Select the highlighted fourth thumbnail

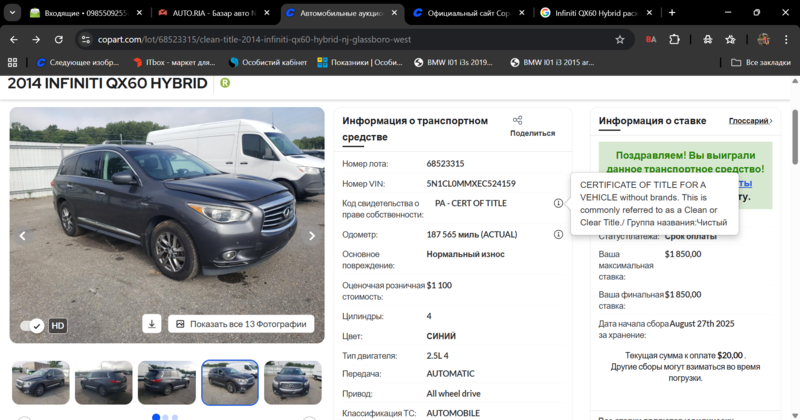point(230,382)
